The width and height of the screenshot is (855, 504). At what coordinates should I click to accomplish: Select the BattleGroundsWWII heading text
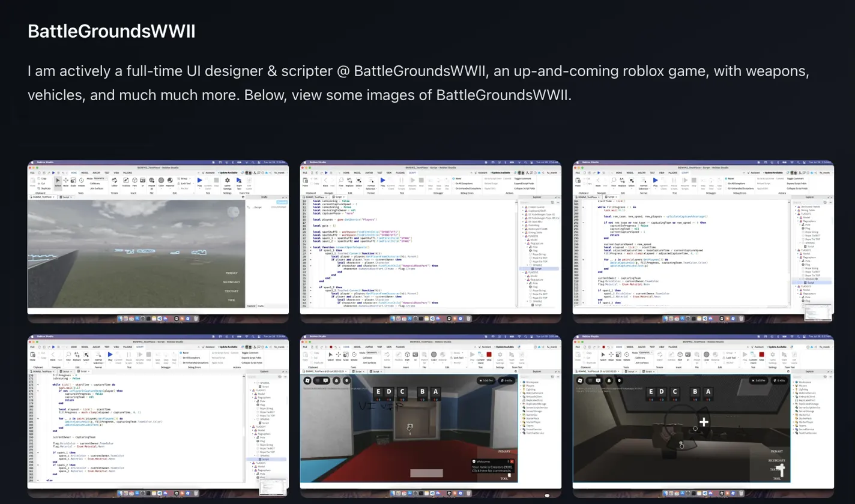point(112,31)
